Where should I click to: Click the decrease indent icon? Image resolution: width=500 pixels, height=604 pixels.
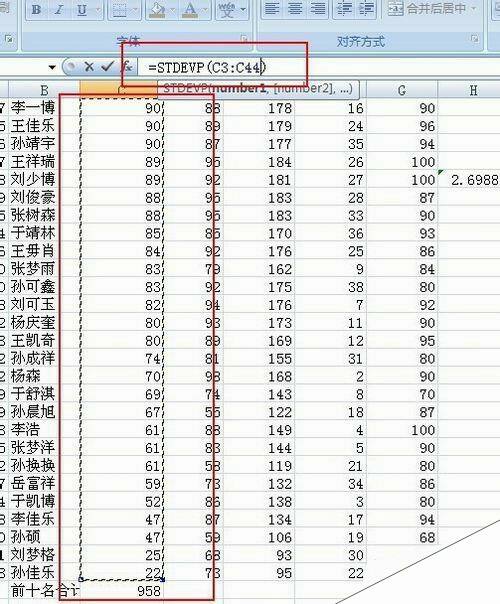(343, 8)
